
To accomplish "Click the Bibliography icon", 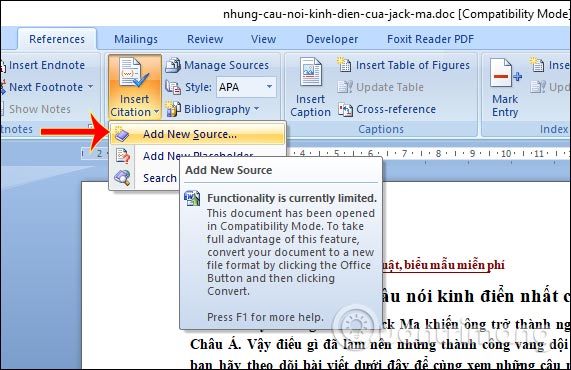I will click(173, 109).
